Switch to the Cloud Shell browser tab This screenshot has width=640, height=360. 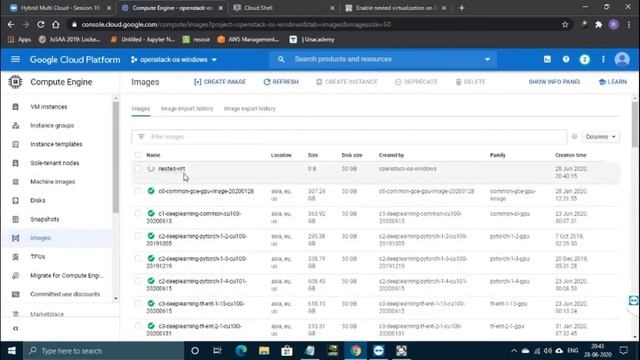(284, 8)
